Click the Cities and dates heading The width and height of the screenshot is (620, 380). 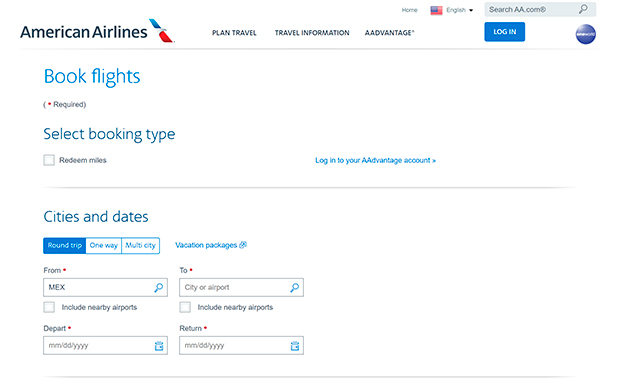(96, 217)
